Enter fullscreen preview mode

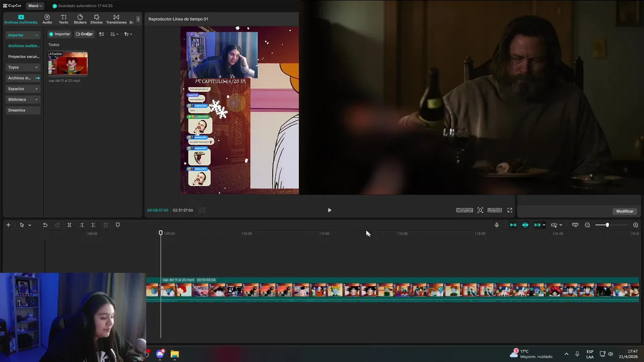point(510,210)
